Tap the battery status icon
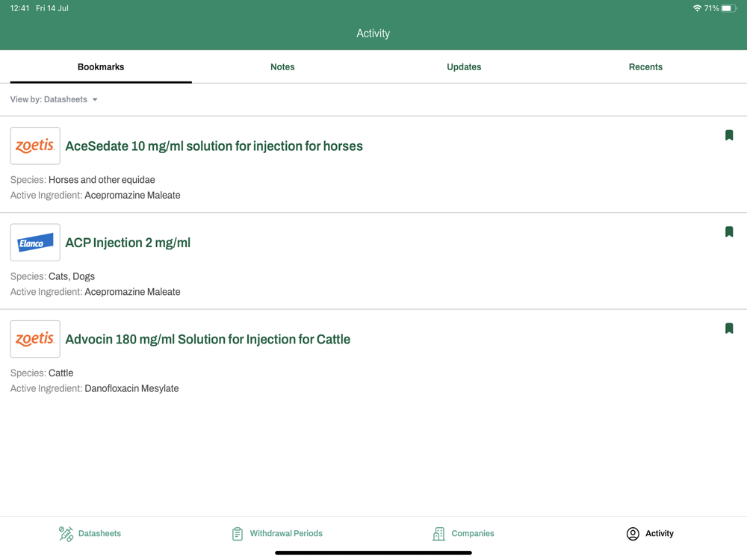 click(x=729, y=8)
